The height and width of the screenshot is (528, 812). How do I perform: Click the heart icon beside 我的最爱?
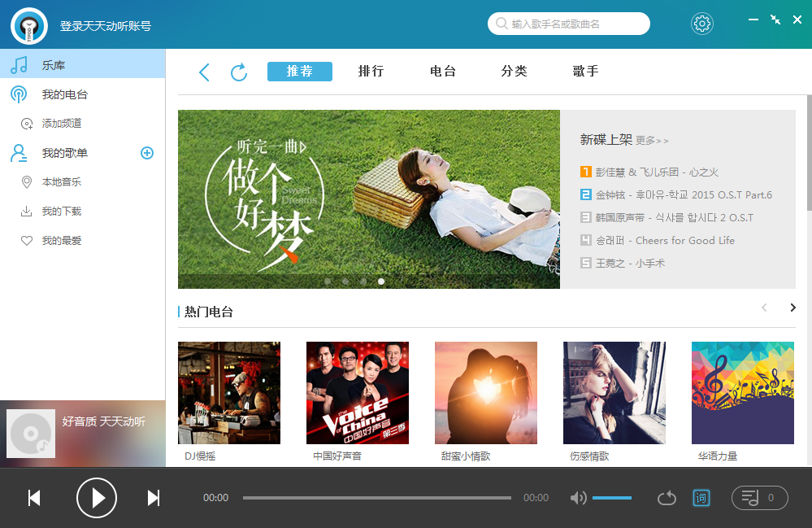point(26,241)
